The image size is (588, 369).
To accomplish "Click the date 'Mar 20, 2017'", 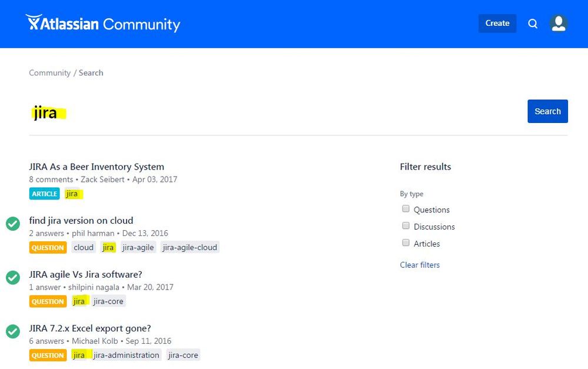I will [x=150, y=287].
